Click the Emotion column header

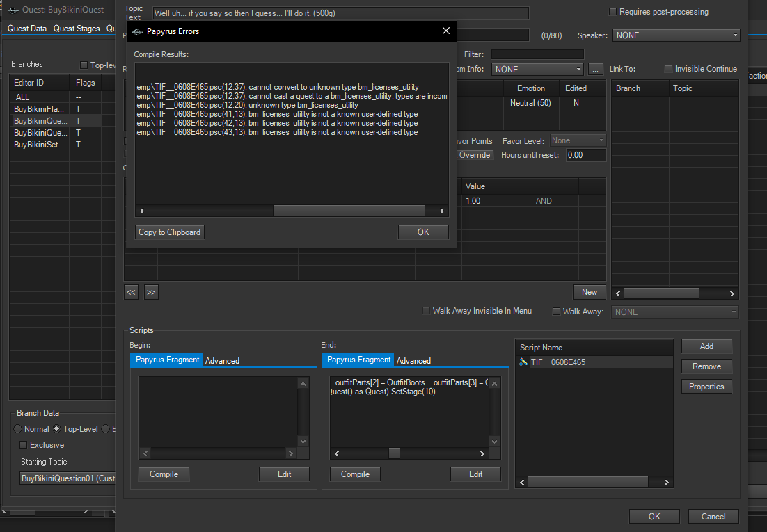(x=531, y=88)
